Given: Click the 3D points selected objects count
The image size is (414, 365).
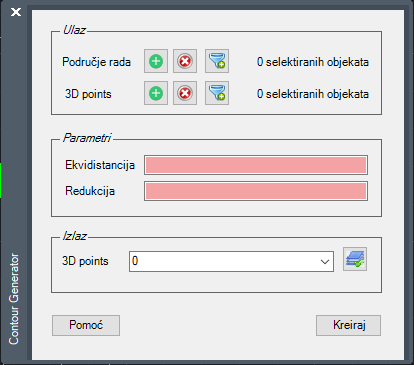Looking at the screenshot, I should tap(313, 94).
